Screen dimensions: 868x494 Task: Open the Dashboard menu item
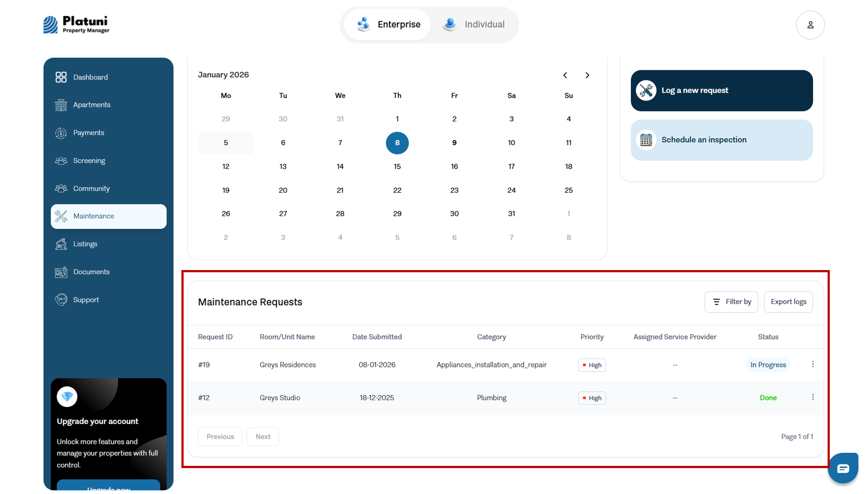tap(108, 77)
